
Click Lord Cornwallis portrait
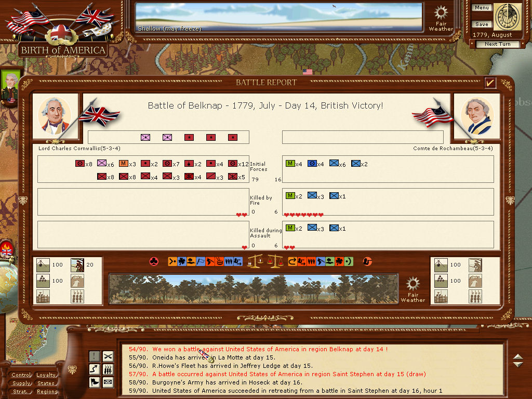[55, 116]
